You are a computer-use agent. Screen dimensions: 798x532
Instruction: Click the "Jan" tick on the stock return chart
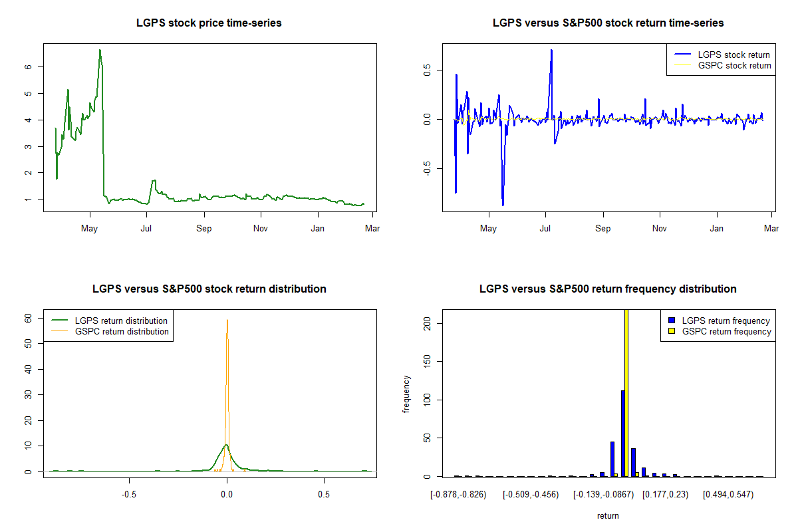(x=717, y=229)
